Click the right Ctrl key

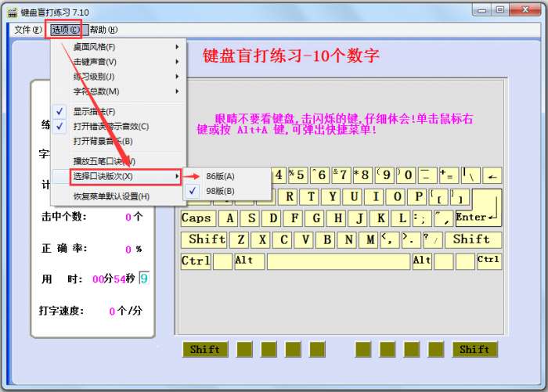point(489,261)
